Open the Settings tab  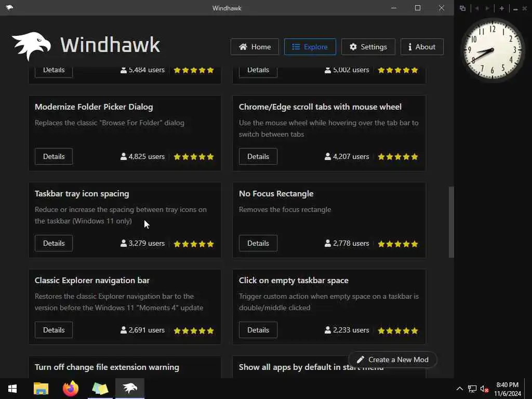click(x=368, y=47)
